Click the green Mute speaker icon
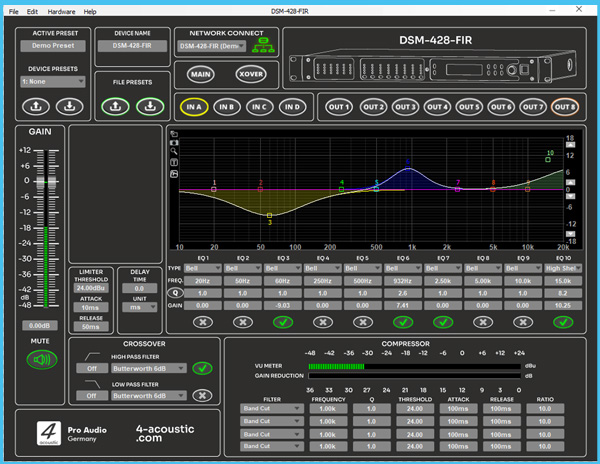 coord(40,360)
